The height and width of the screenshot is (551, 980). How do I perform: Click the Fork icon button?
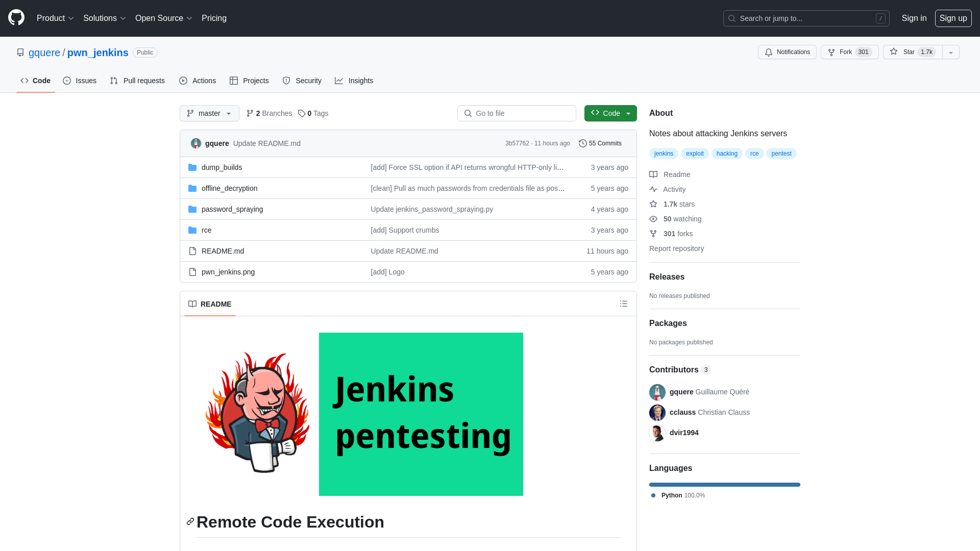831,52
